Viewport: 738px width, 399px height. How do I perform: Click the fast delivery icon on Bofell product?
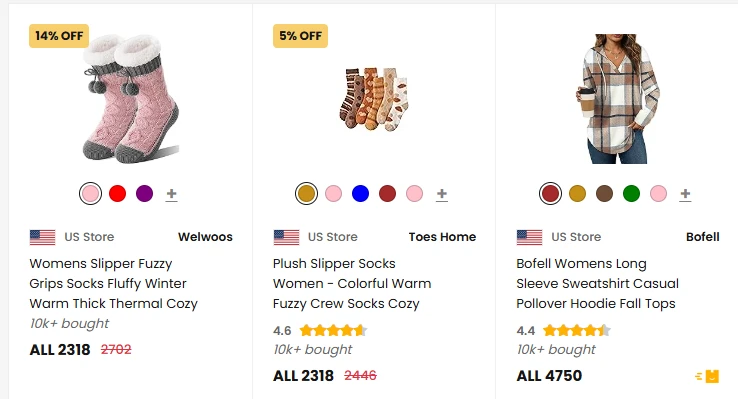707,376
